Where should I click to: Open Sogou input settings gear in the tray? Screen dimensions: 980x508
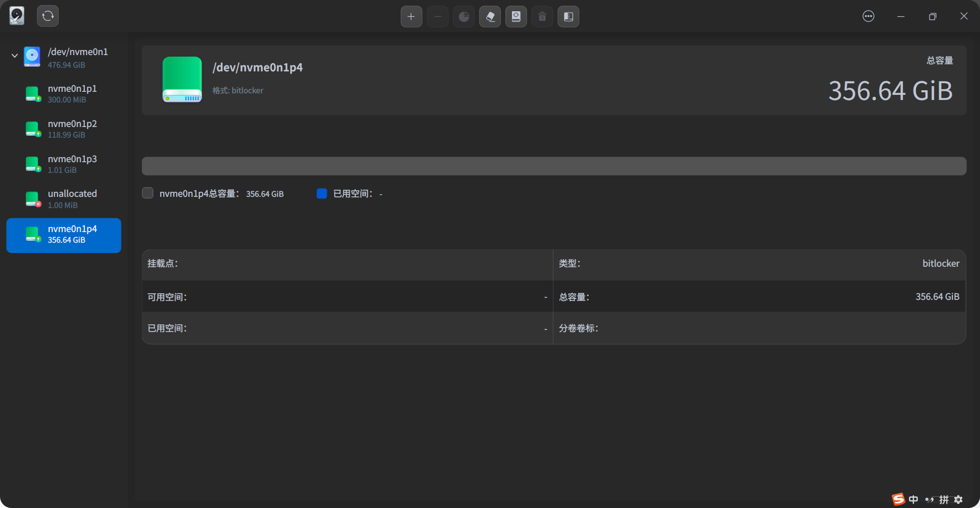960,500
